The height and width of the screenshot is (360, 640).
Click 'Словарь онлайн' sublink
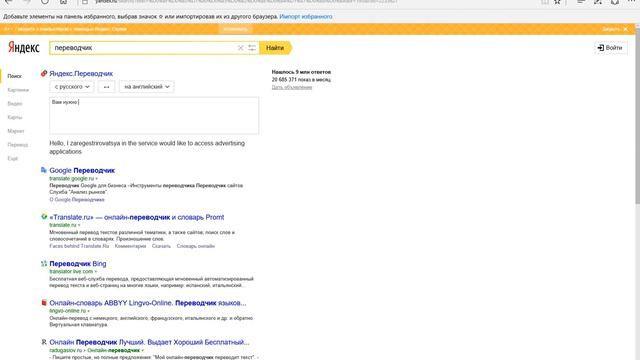pos(196,246)
